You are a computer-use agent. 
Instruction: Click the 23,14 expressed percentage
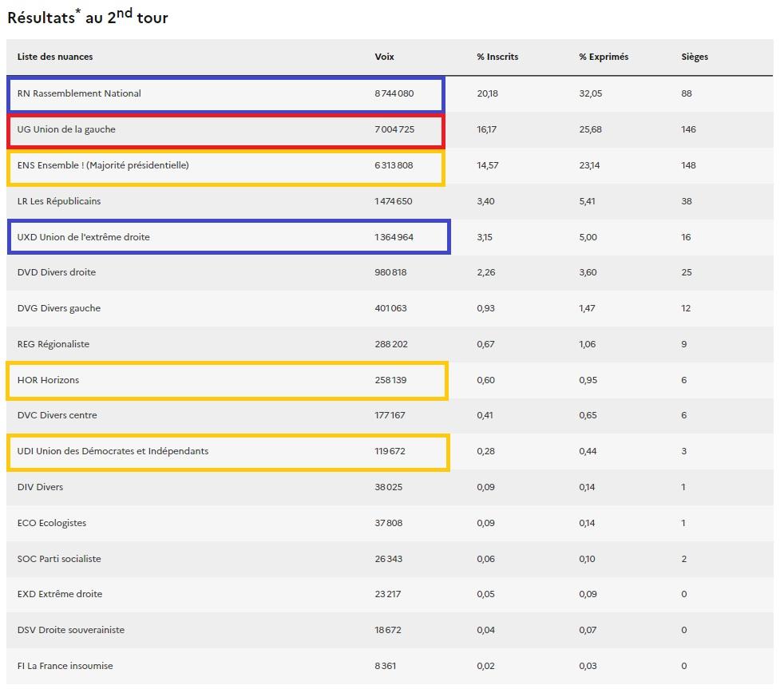click(x=589, y=165)
